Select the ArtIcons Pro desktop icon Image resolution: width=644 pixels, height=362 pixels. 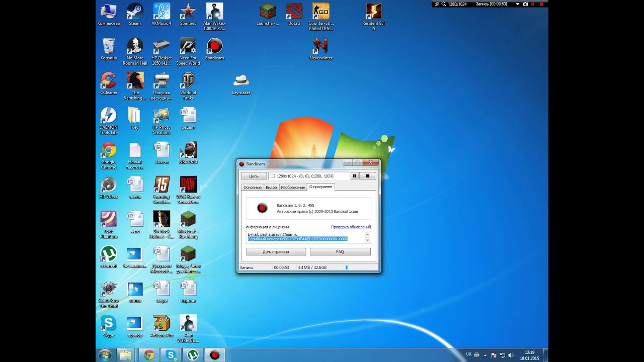pyautogui.click(x=162, y=327)
